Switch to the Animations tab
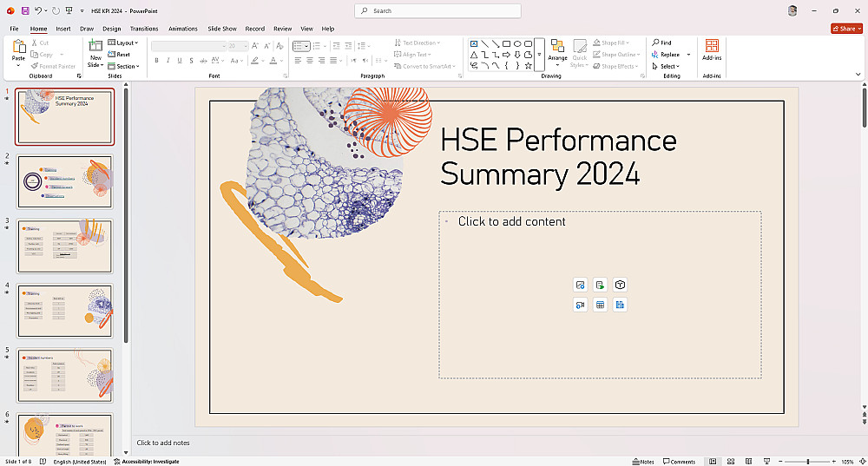868x466 pixels. click(182, 29)
